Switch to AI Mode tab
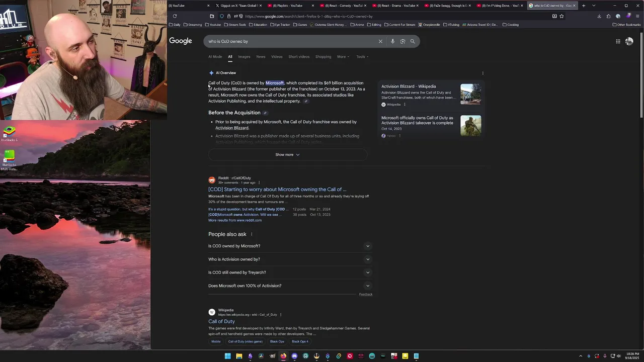The image size is (644, 362). pos(215,57)
